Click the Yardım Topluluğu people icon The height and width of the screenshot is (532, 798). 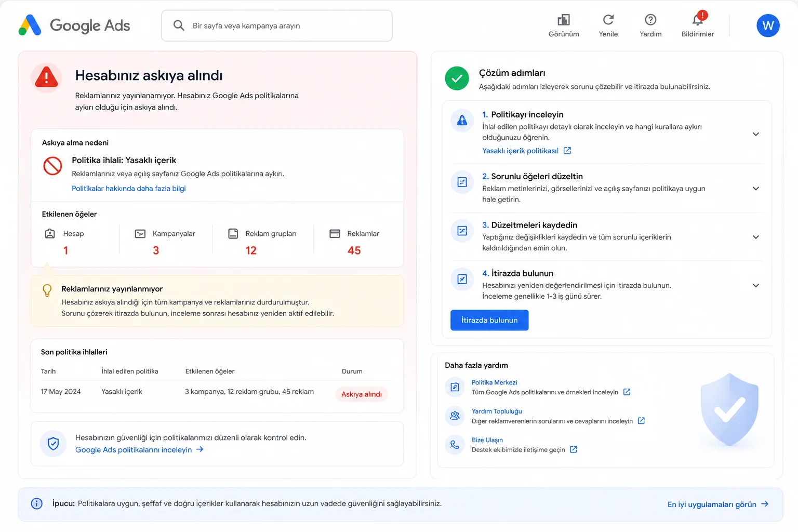[x=455, y=416]
